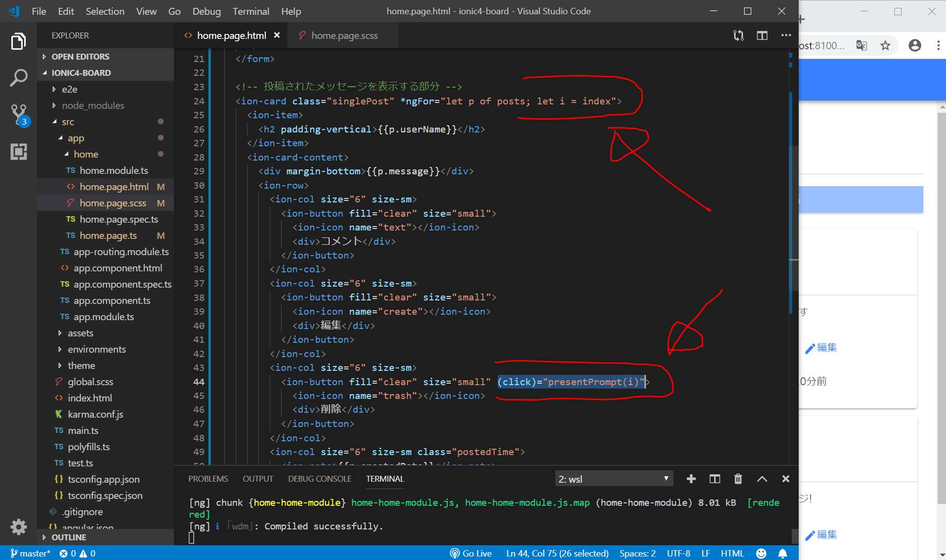The image size is (946, 560).
Task: Click the notifications bell in status bar
Action: (782, 554)
